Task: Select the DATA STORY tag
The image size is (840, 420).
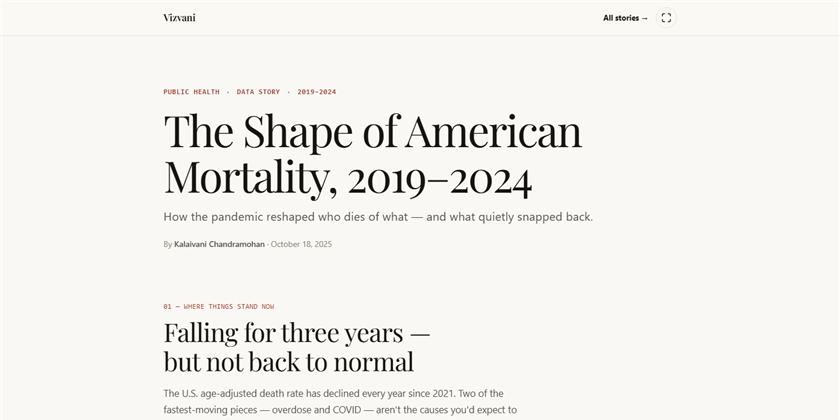Action: point(258,92)
